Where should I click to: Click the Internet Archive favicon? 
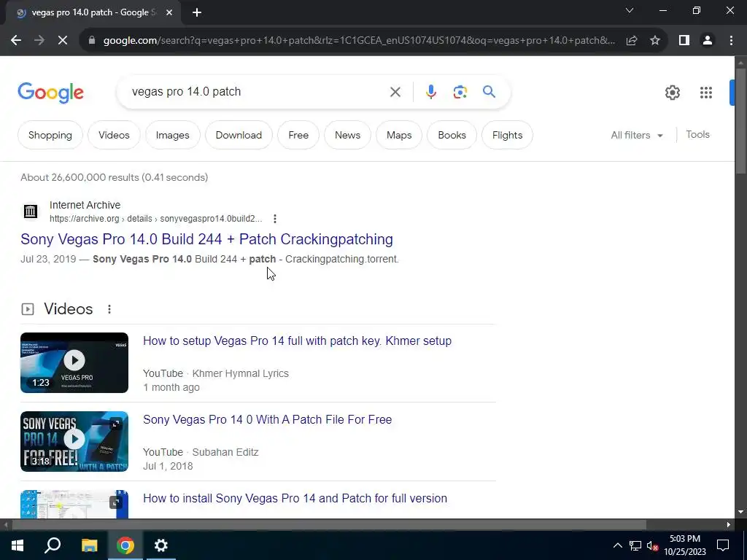click(31, 211)
